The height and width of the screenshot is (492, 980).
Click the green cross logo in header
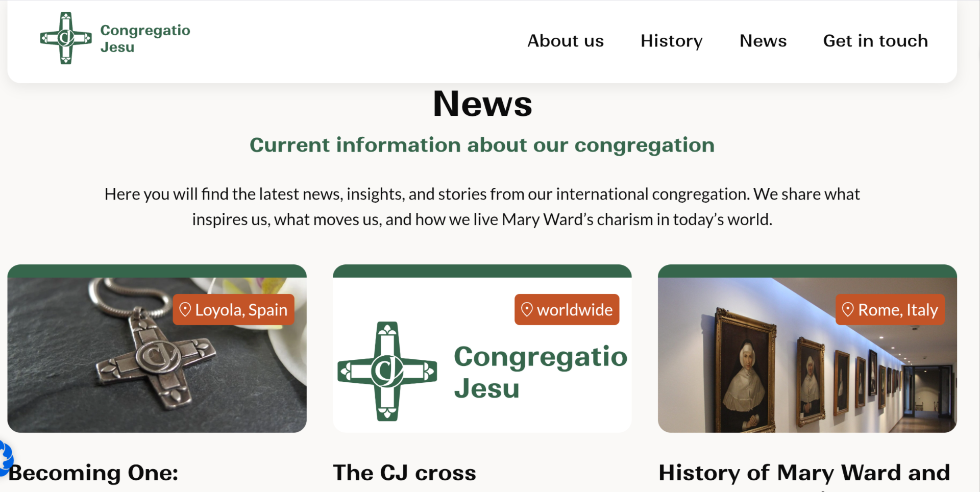click(x=66, y=38)
